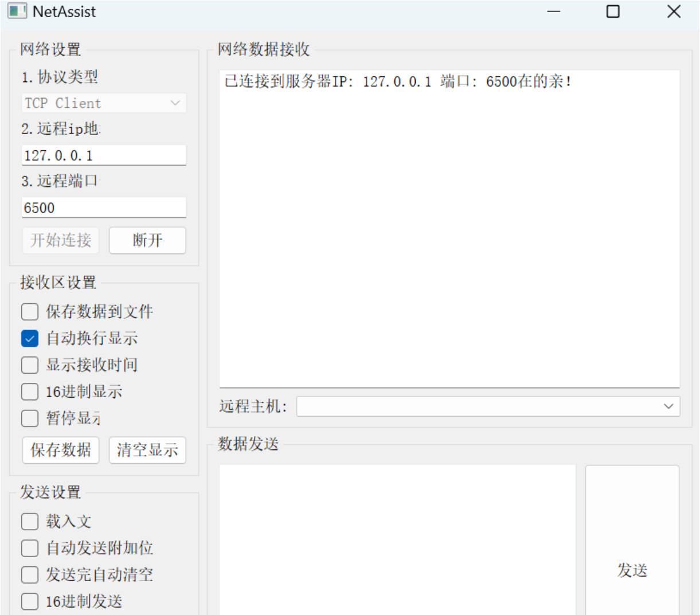
Task: Toggle 自动发送附加位 checkbox
Action: [30, 549]
